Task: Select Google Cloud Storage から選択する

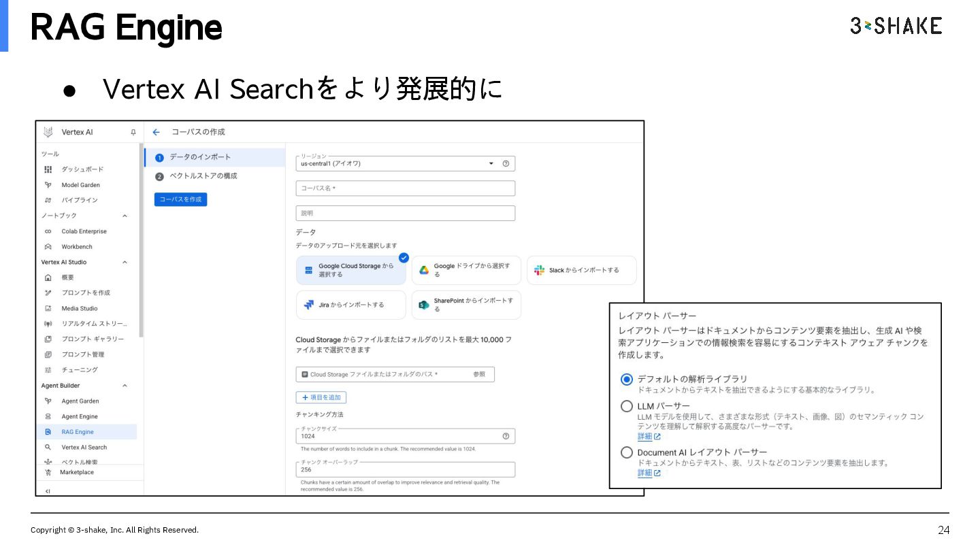Action: pos(351,270)
